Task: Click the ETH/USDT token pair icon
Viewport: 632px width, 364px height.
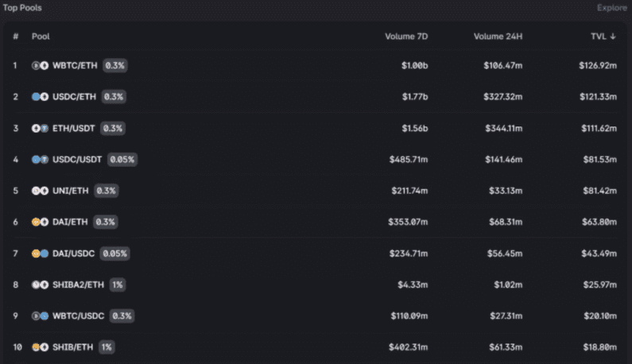Action: (40, 128)
